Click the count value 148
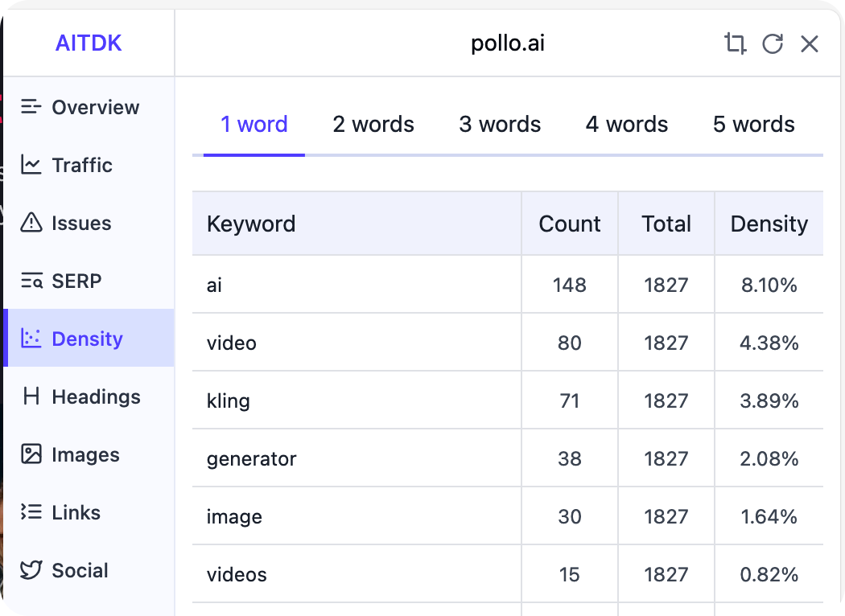This screenshot has width=845, height=616. [570, 285]
